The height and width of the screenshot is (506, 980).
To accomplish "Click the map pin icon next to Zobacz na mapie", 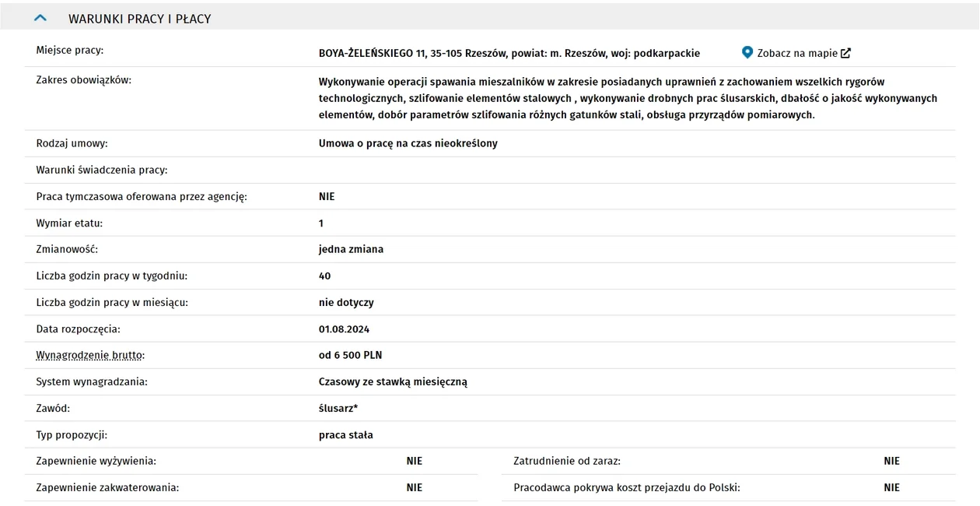I will coord(747,53).
